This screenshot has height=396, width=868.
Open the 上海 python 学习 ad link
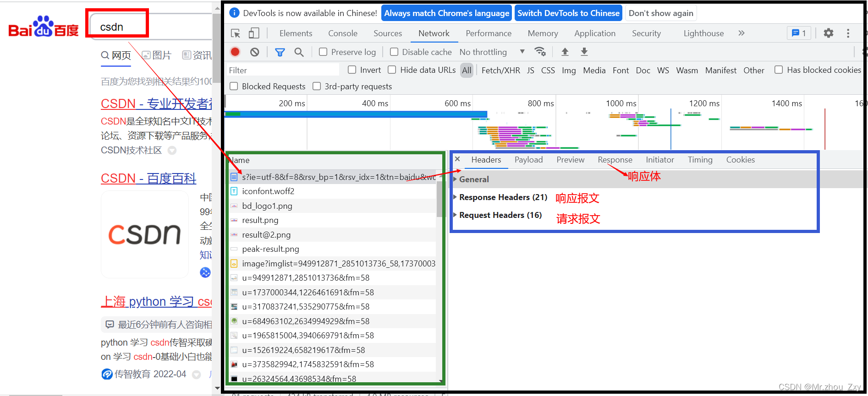[x=156, y=302]
